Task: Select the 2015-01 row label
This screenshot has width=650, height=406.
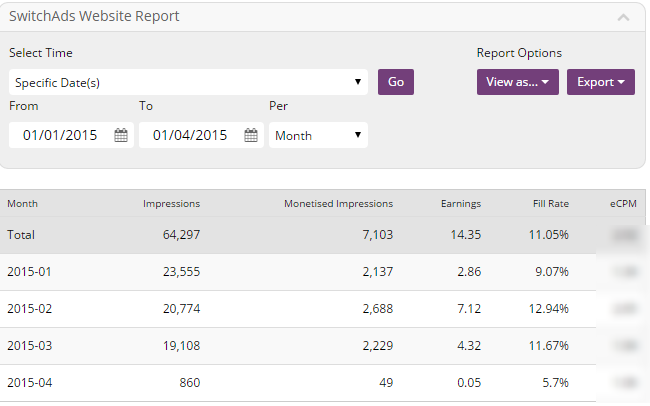Action: pos(29,272)
